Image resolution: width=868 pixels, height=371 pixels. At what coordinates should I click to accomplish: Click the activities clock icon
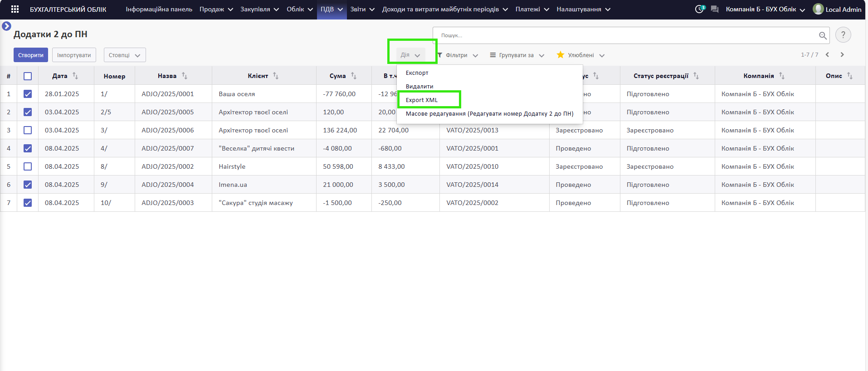[699, 9]
